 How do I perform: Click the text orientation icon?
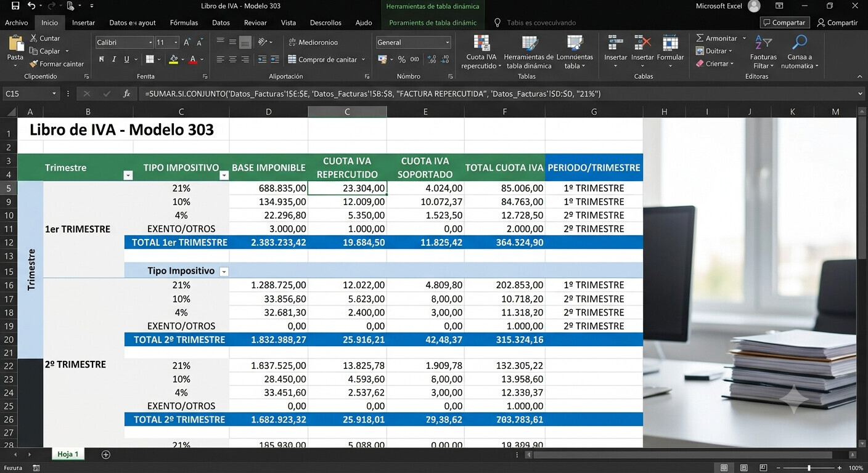pyautogui.click(x=263, y=42)
